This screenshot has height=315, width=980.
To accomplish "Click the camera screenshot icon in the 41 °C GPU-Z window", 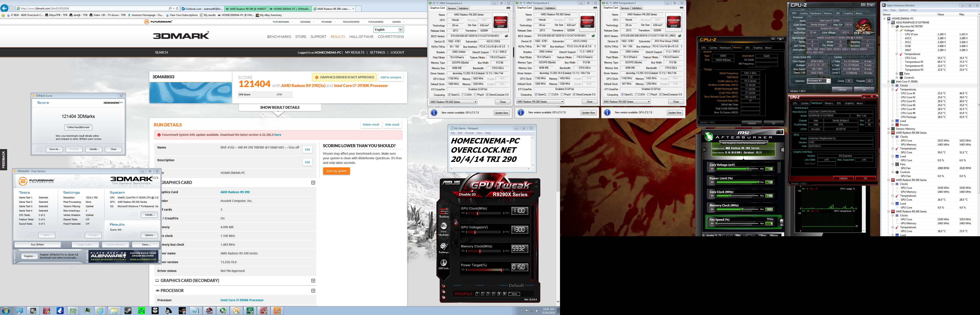I will click(681, 8).
